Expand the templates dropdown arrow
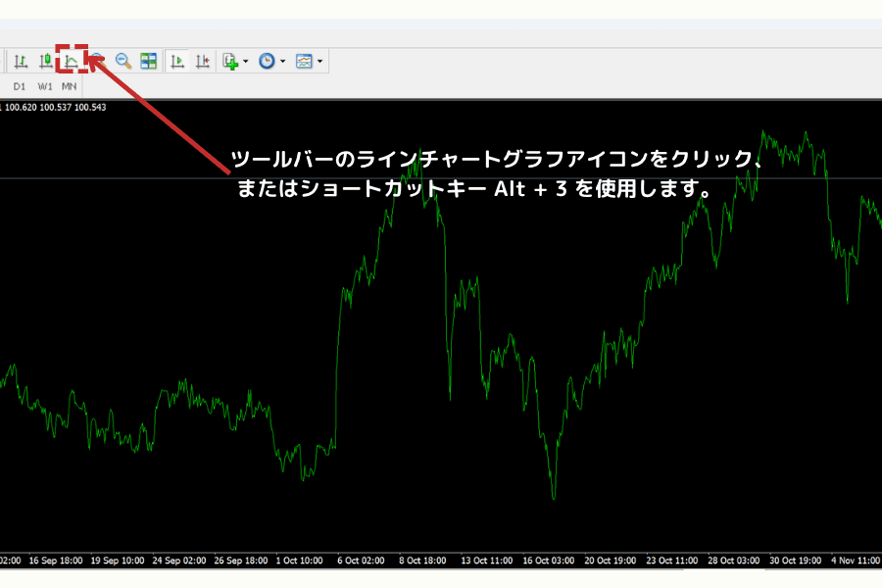 (x=319, y=61)
